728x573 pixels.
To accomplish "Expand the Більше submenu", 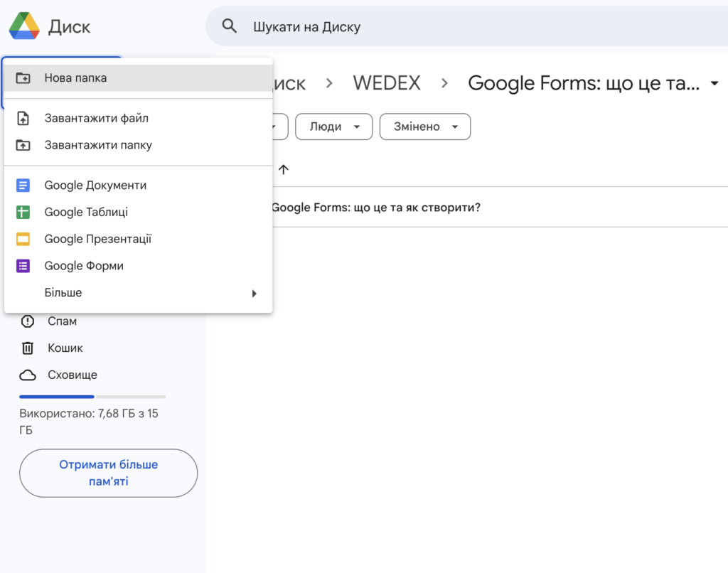I will click(x=64, y=292).
